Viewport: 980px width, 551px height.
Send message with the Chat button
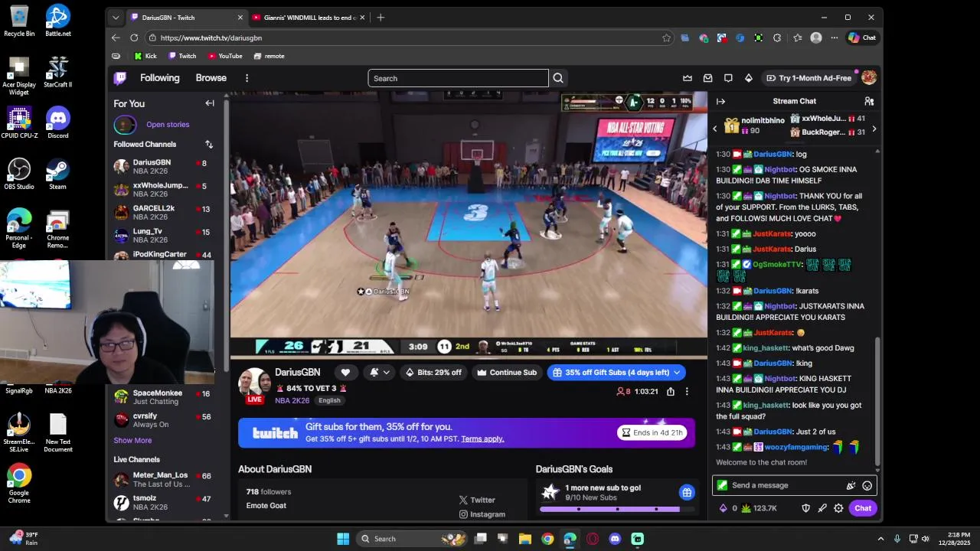863,508
